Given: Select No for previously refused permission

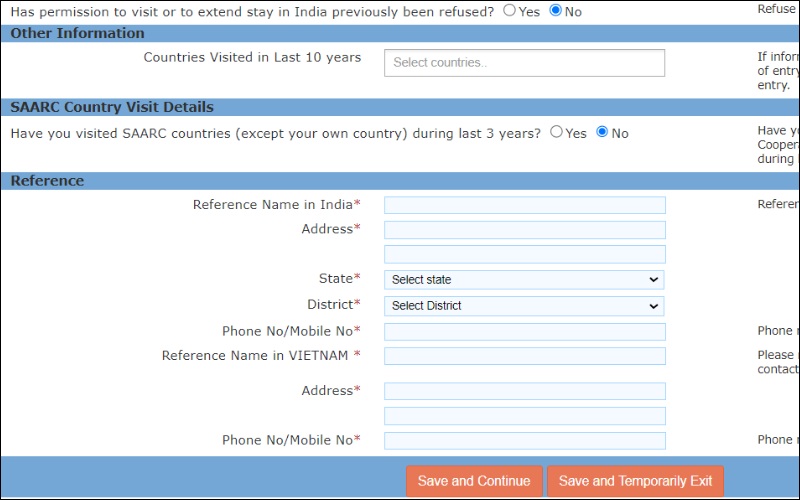Looking at the screenshot, I should 556,11.
